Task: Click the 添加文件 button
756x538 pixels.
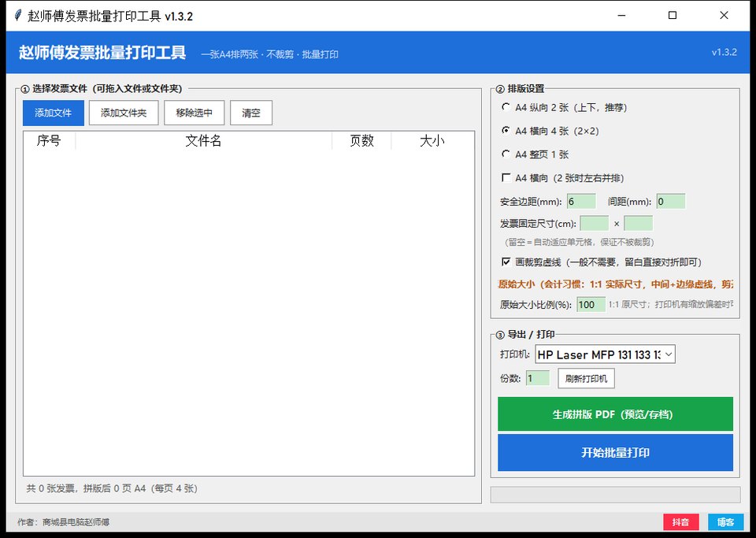Action: 53,113
